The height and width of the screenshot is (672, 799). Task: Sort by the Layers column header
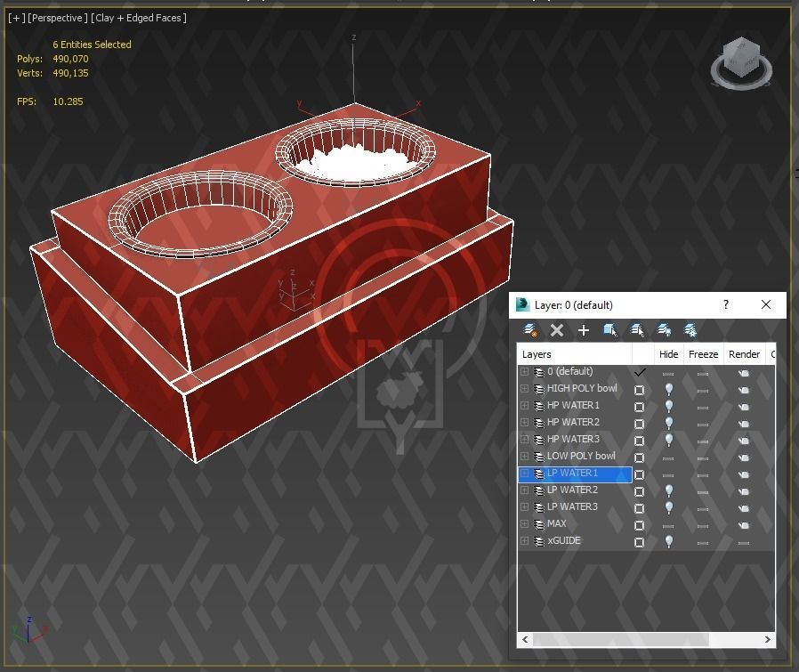click(575, 354)
